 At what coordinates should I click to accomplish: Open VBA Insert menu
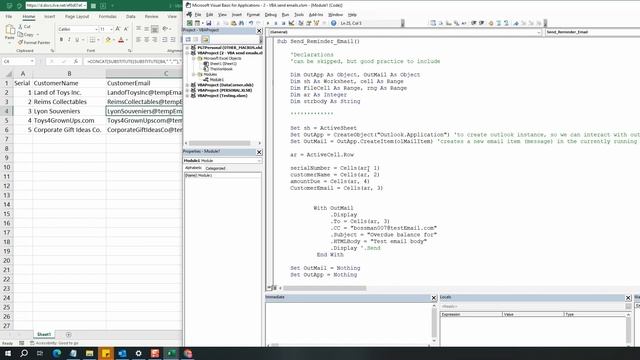click(x=236, y=15)
